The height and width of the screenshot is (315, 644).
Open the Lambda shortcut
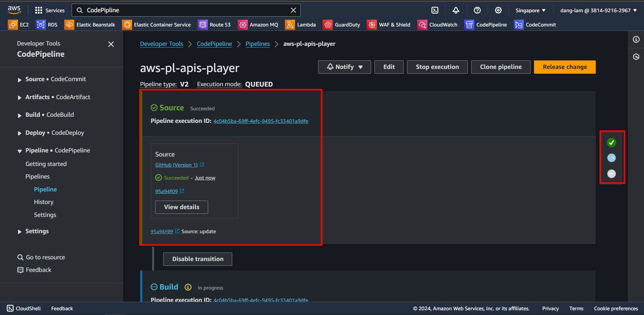click(x=300, y=24)
